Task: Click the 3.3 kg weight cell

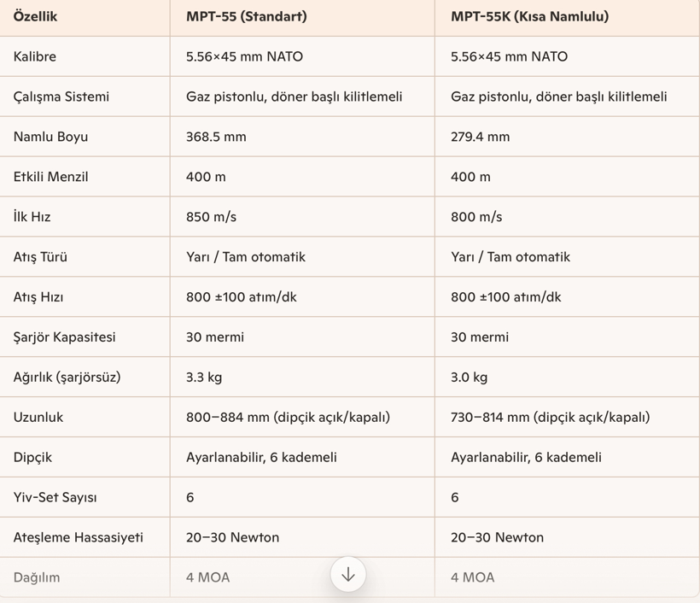Action: tap(204, 378)
